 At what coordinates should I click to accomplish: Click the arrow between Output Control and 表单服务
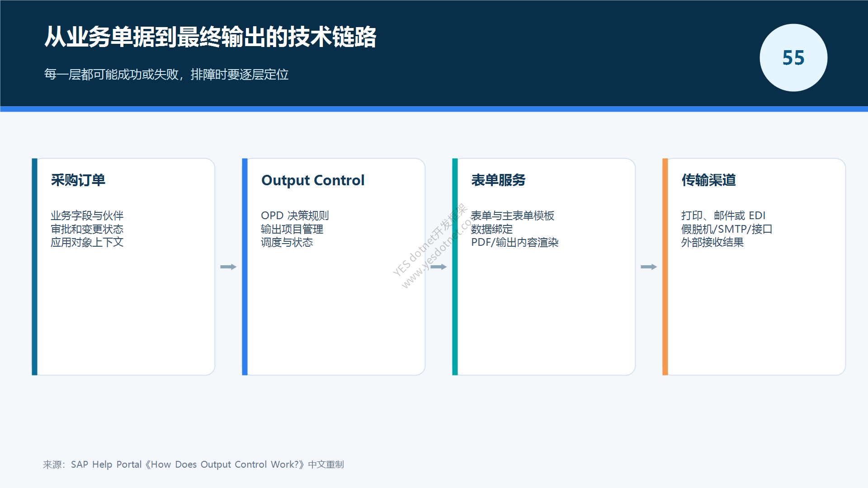pos(439,267)
